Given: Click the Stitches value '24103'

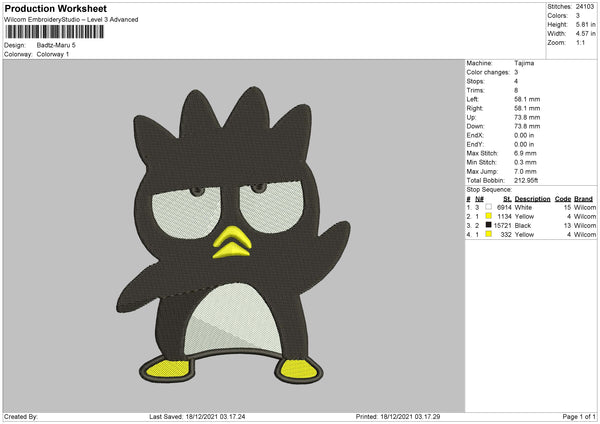Looking at the screenshot, I should coord(585,7).
